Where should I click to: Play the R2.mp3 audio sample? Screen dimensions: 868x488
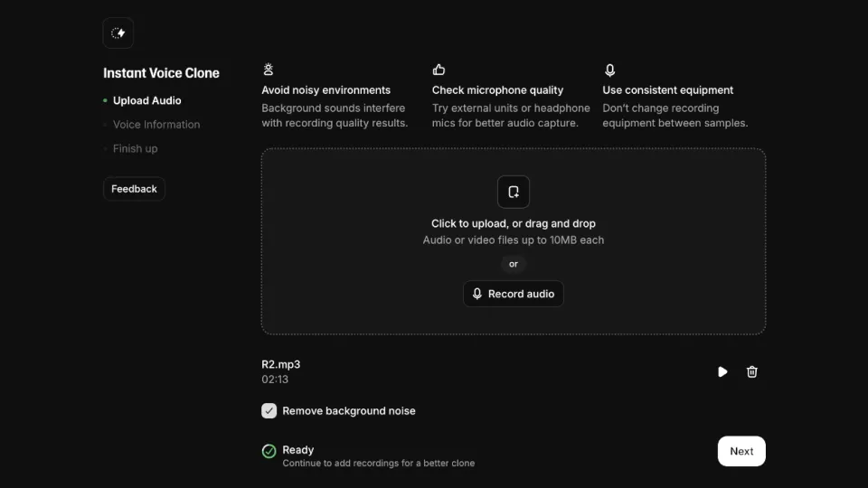722,371
